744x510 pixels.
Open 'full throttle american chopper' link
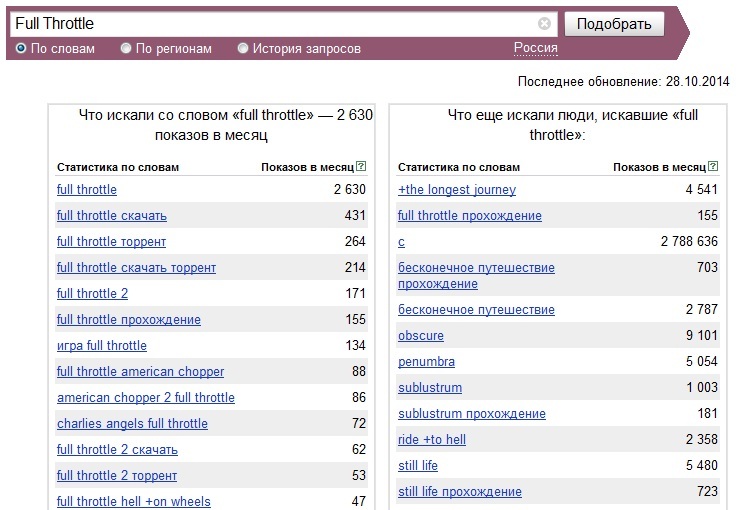pos(140,372)
